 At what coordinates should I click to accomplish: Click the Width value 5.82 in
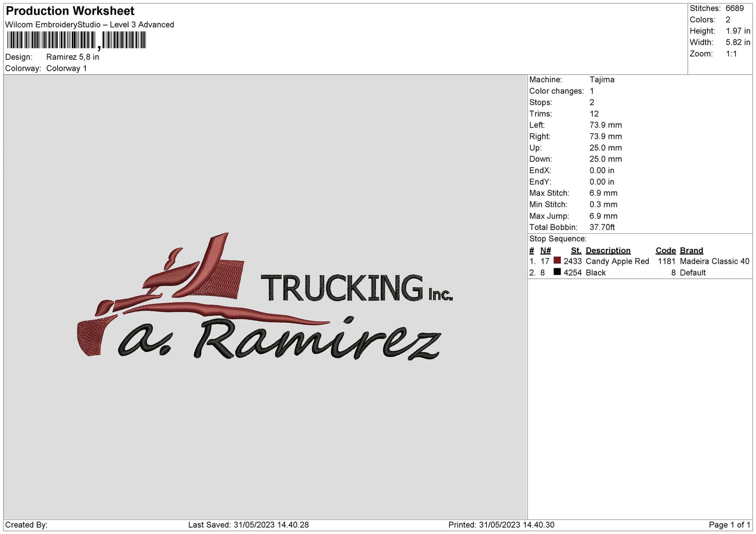738,42
